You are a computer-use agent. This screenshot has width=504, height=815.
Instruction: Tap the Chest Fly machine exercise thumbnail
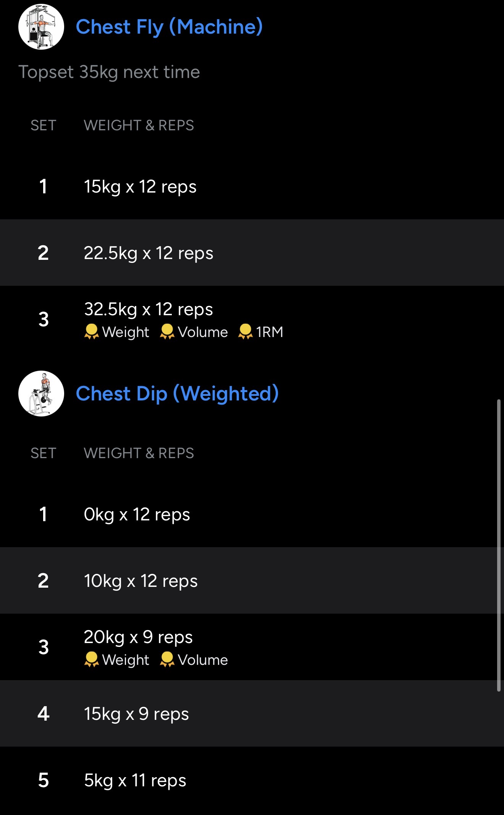41,27
